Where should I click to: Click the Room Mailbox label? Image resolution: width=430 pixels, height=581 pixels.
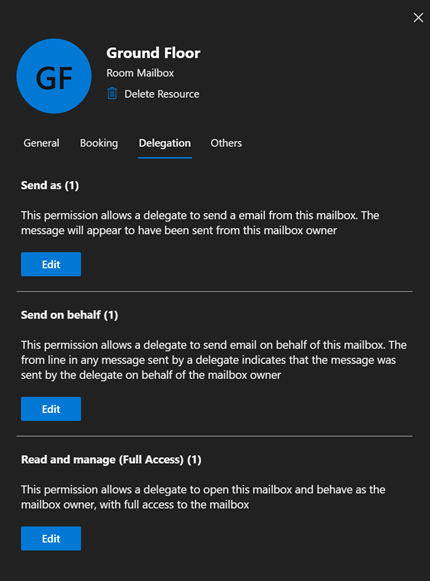[x=140, y=73]
